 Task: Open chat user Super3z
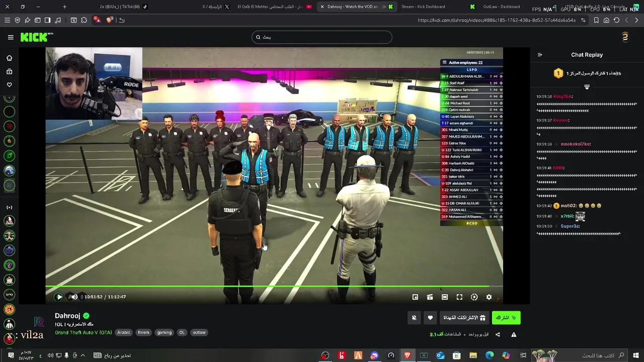[x=570, y=226]
